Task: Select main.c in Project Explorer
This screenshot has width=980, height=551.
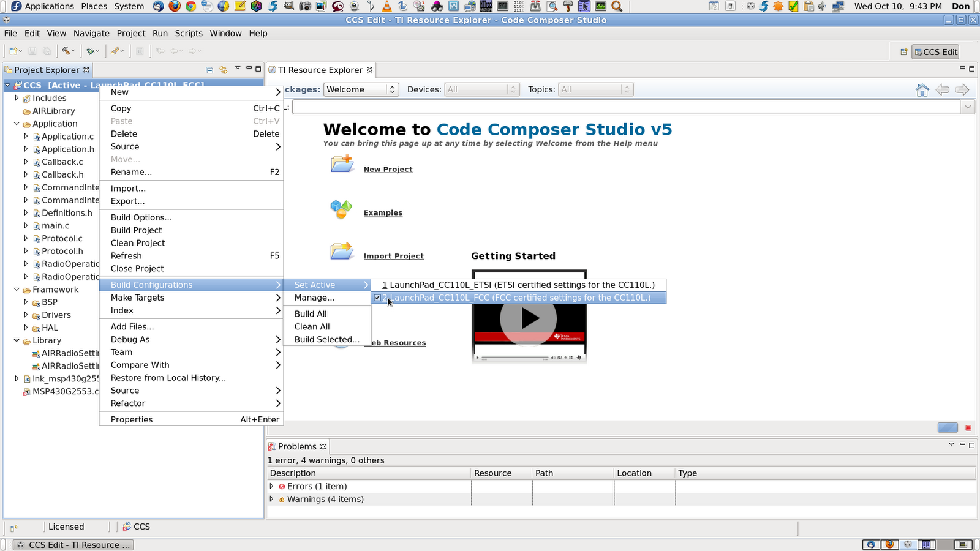Action: pyautogui.click(x=55, y=226)
